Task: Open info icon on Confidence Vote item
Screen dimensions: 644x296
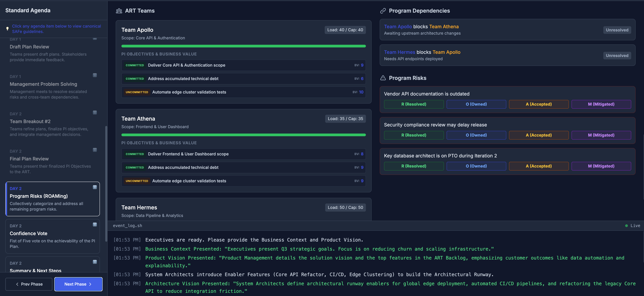Action: click(95, 225)
